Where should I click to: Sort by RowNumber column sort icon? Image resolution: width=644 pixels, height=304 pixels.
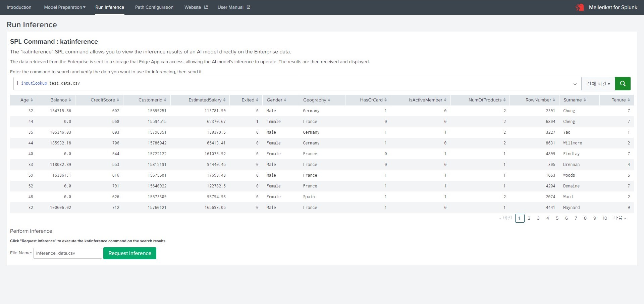[x=554, y=100]
